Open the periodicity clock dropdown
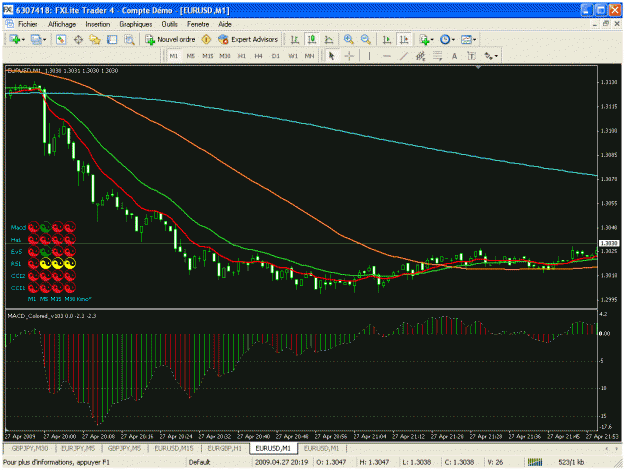 [x=447, y=39]
